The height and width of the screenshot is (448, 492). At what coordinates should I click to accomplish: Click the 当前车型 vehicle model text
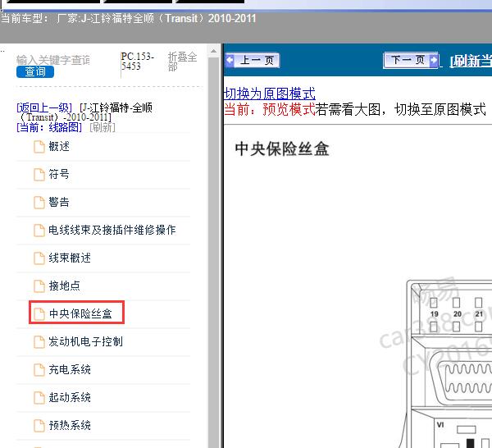pos(129,19)
